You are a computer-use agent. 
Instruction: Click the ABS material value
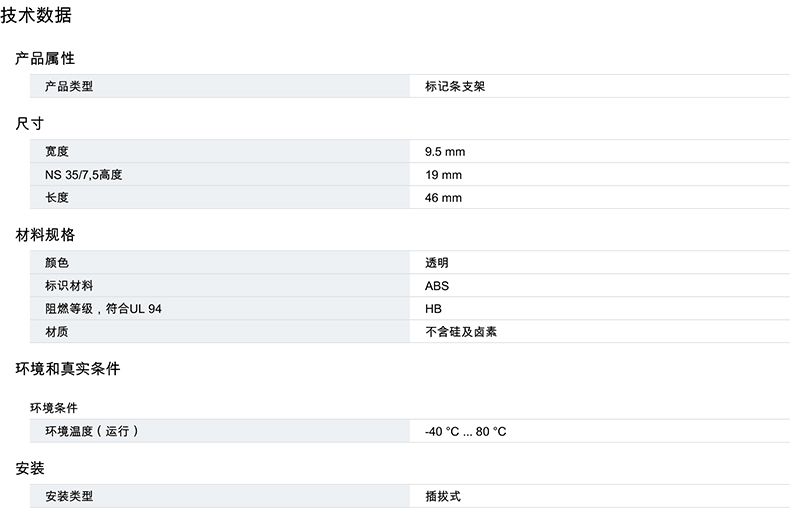tap(437, 286)
